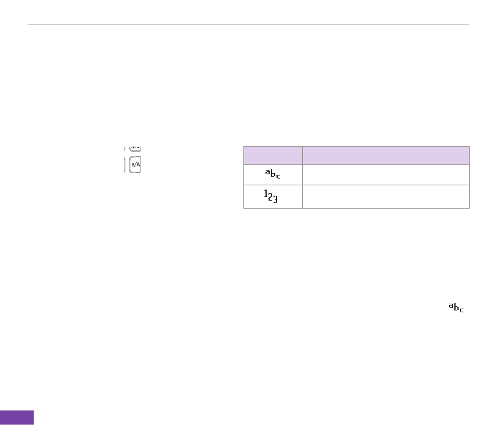Image resolution: width=504 pixels, height=435 pixels.
Task: Click the wide purple table header cell
Action: coord(386,155)
